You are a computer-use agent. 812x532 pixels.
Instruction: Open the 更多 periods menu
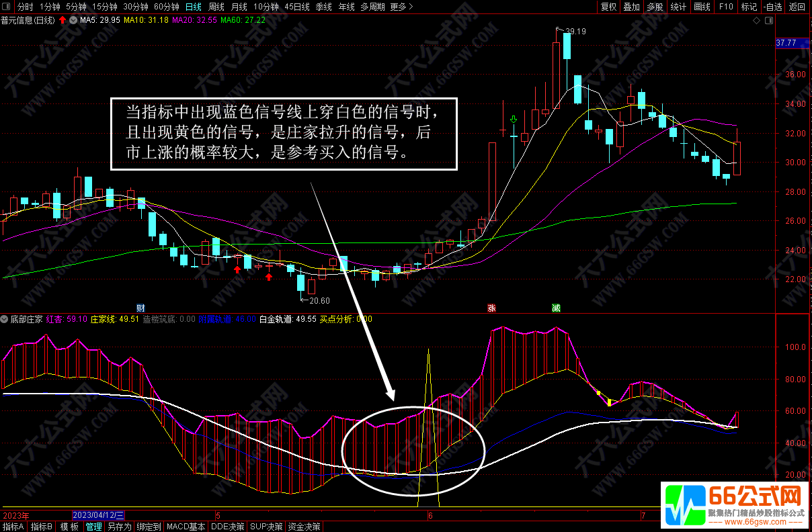coord(401,7)
